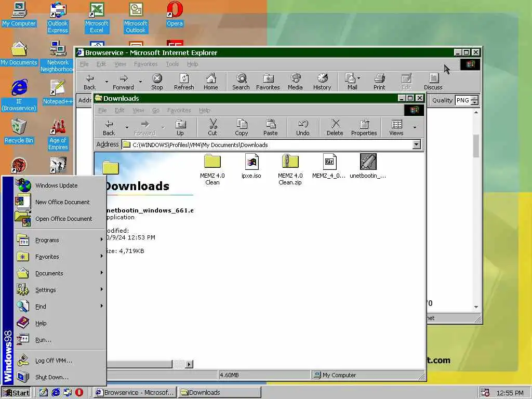Click Mail button in Internet Explorer
This screenshot has height=399, width=532.
point(351,82)
